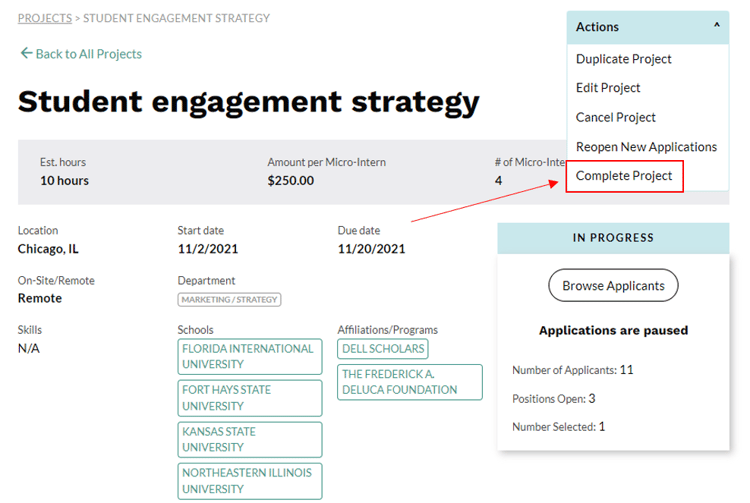Click the Dell Scholars affiliation tag
Image resolution: width=750 pixels, height=503 pixels.
click(383, 349)
